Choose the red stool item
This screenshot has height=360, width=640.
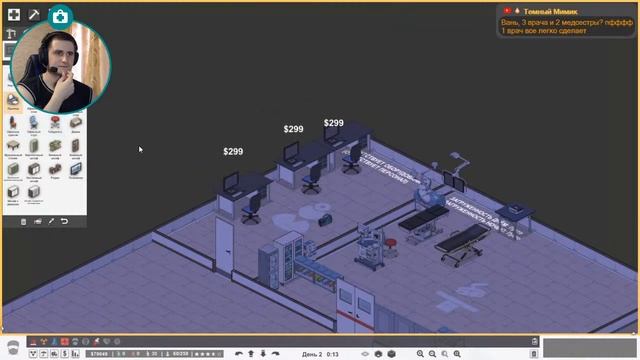pyautogui.click(x=55, y=124)
